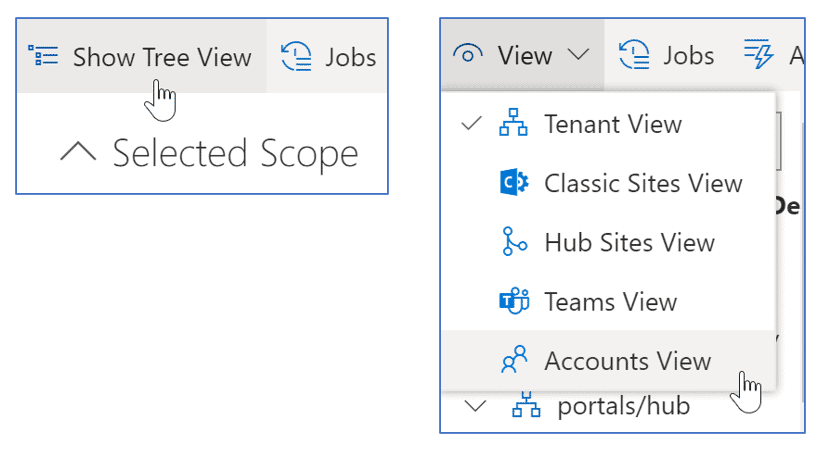Screen dimensions: 821x450
Task: Select Accounts View from the menu
Action: pos(627,361)
